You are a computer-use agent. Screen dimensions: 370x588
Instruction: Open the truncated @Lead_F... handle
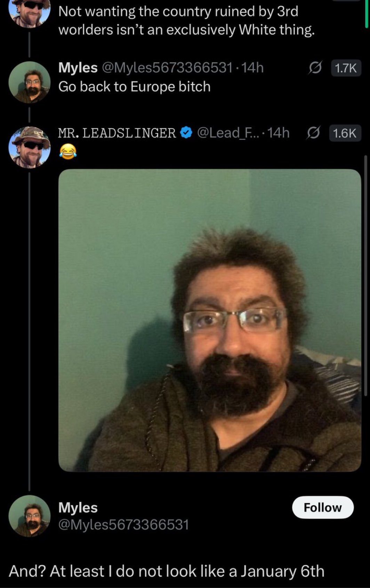[x=228, y=133]
